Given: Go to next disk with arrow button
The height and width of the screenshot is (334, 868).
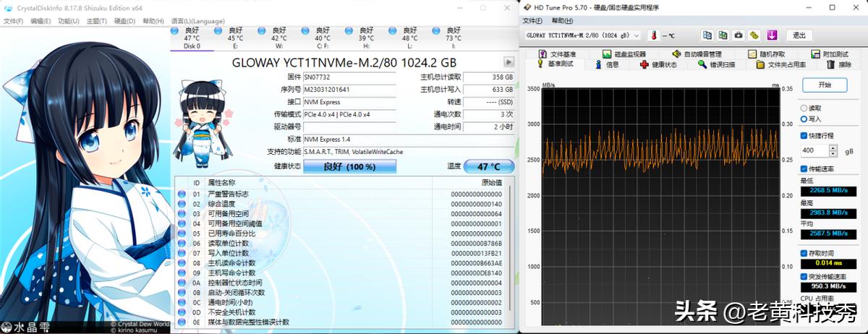Looking at the screenshot, I should point(509,62).
